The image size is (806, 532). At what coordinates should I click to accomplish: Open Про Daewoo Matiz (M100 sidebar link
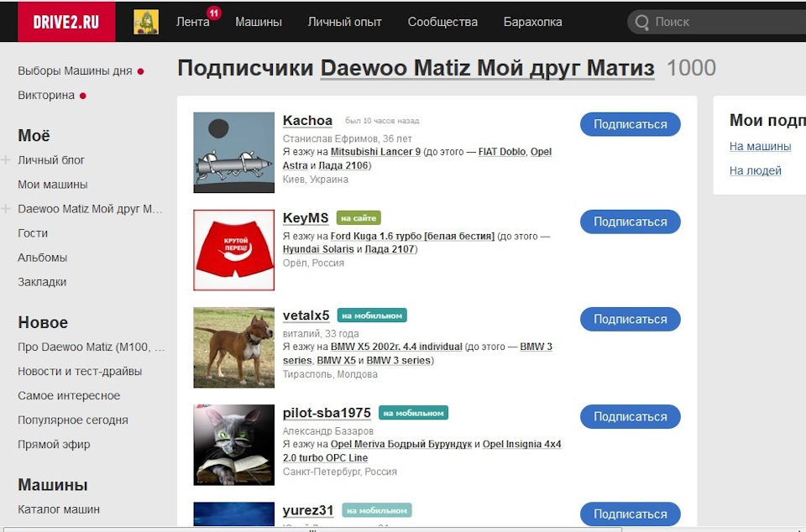click(x=91, y=347)
